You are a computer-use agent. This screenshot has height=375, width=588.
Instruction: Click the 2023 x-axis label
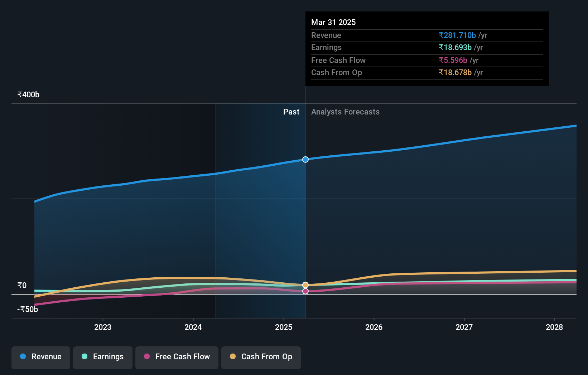[103, 327]
